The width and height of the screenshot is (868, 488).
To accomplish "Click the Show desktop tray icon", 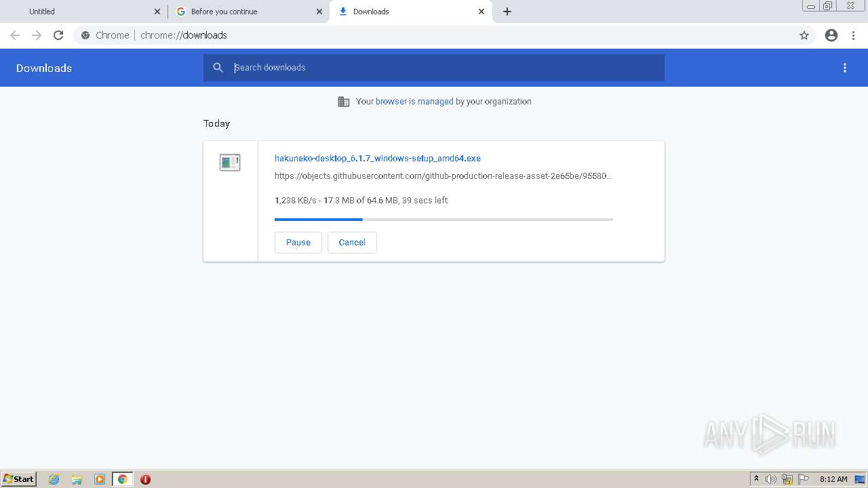I will pos(860,479).
